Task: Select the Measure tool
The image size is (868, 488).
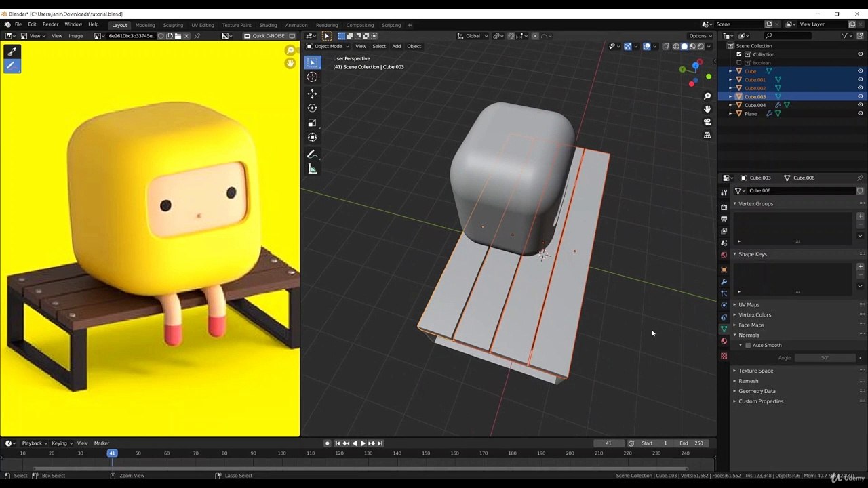Action: click(312, 169)
